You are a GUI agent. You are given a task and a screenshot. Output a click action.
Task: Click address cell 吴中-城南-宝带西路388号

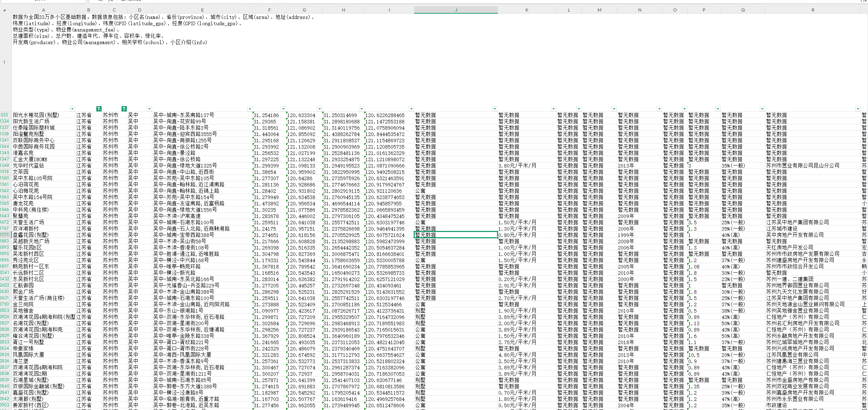[183, 235]
